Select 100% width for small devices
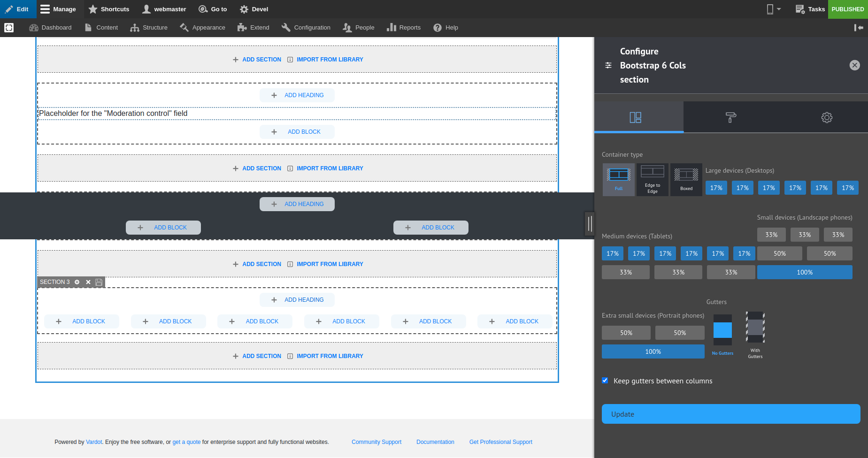The width and height of the screenshot is (868, 458). click(805, 272)
